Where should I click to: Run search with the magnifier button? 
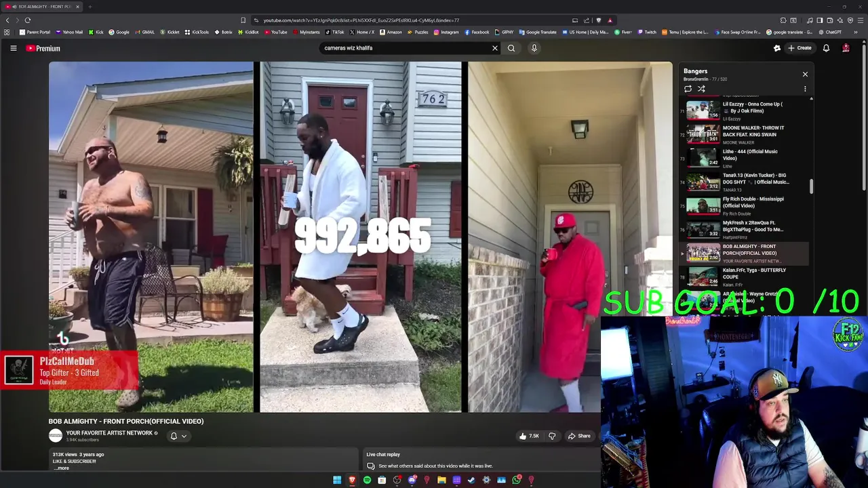tap(511, 48)
